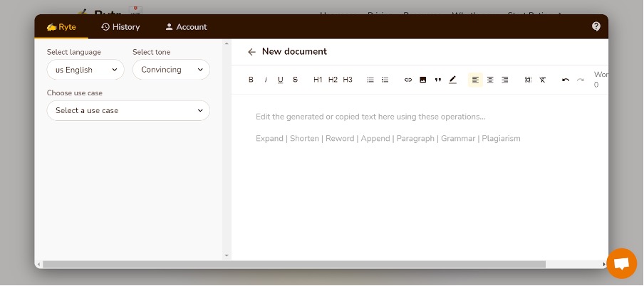Screen dimensions: 644x286
Task: Open the Select language dropdown
Action: pos(85,70)
